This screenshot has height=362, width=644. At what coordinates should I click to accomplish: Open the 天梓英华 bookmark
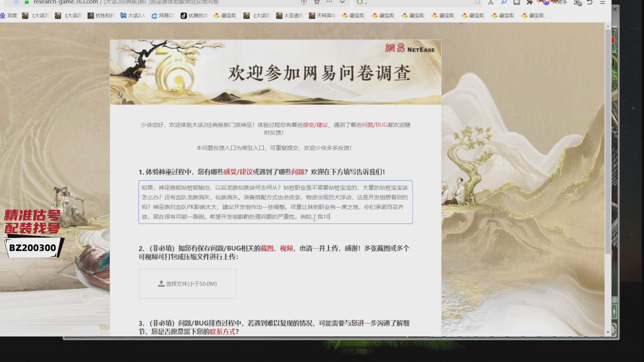coord(321,15)
